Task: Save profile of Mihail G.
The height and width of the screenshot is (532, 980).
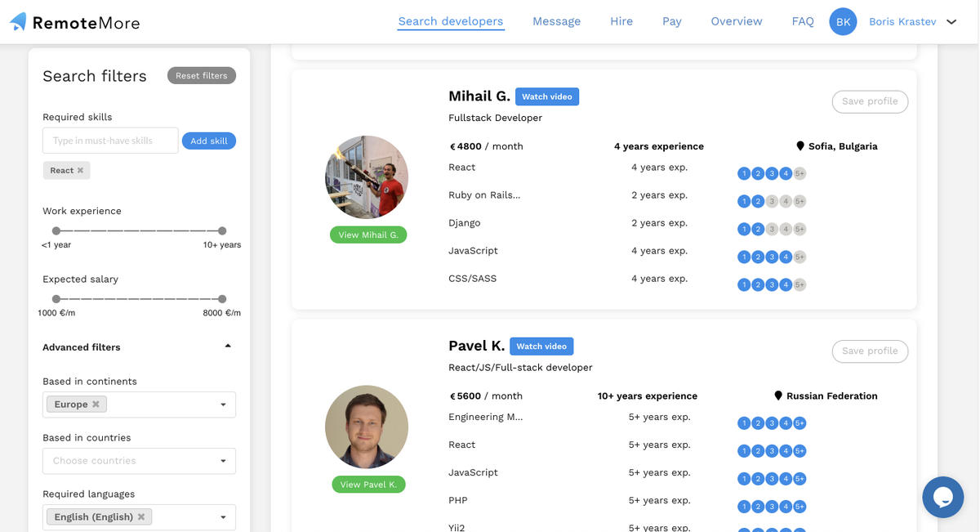Action: (870, 101)
